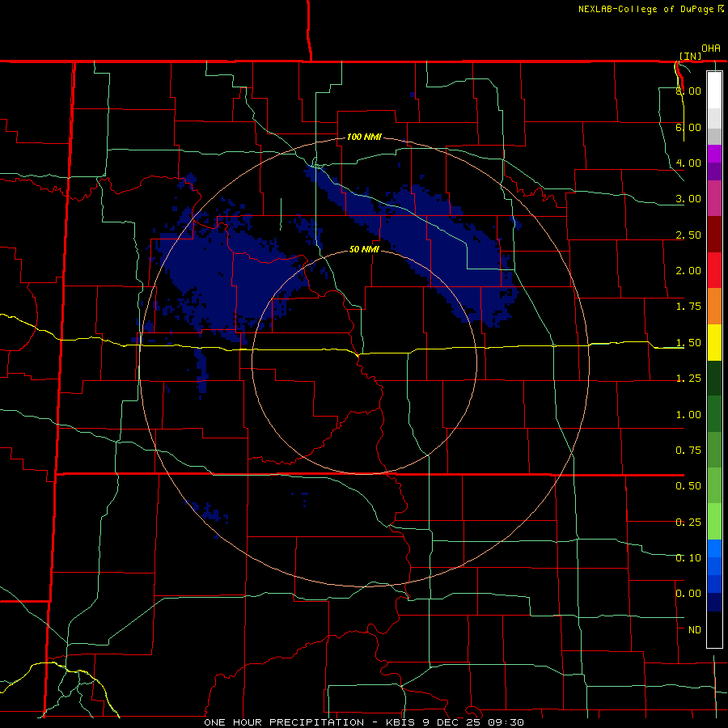The image size is (728, 728).
Task: Select the dark red legend swatch
Action: pyautogui.click(x=714, y=235)
